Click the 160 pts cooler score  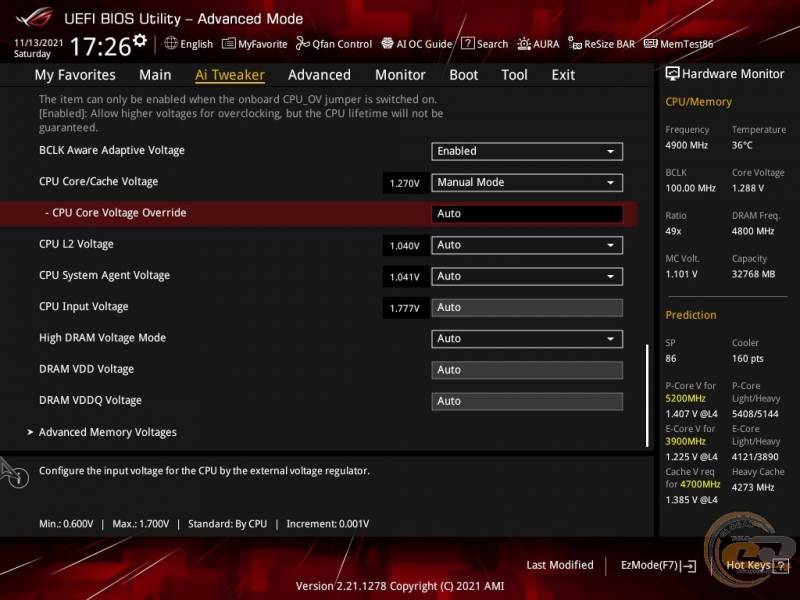tap(748, 359)
